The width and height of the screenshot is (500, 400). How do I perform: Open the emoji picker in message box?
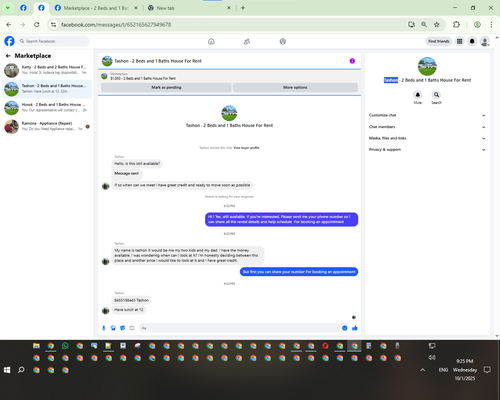(x=344, y=328)
